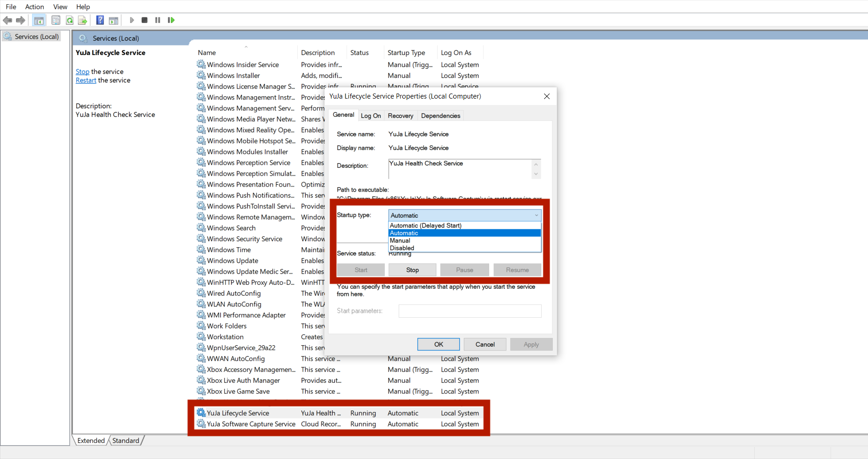Open the File menu

coord(11,7)
